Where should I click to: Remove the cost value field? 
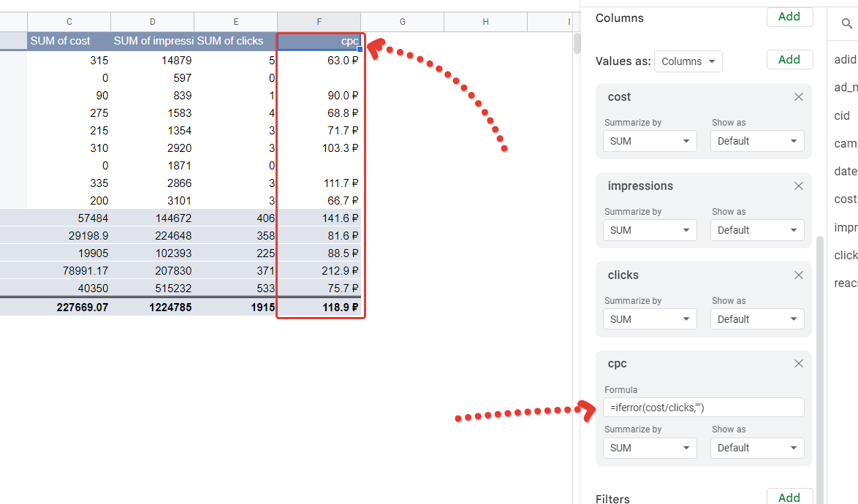[798, 96]
